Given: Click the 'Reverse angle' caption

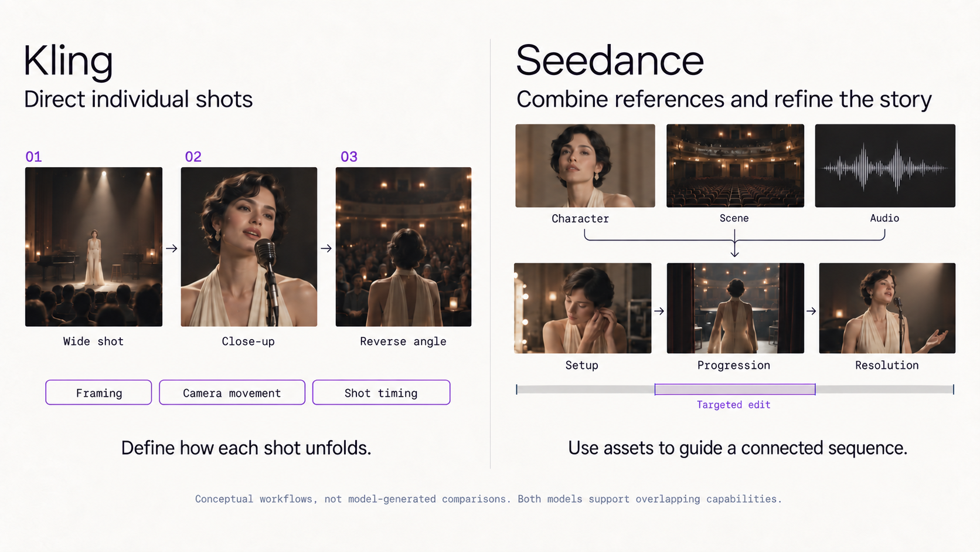Looking at the screenshot, I should point(403,341).
